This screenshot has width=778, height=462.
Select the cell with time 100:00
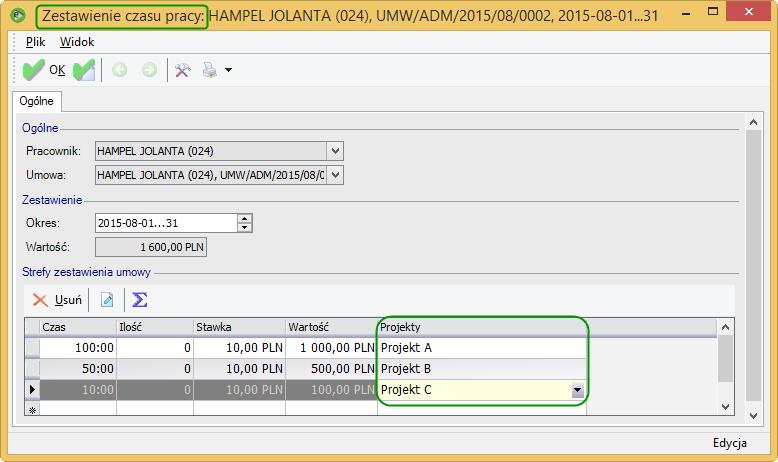(x=78, y=348)
